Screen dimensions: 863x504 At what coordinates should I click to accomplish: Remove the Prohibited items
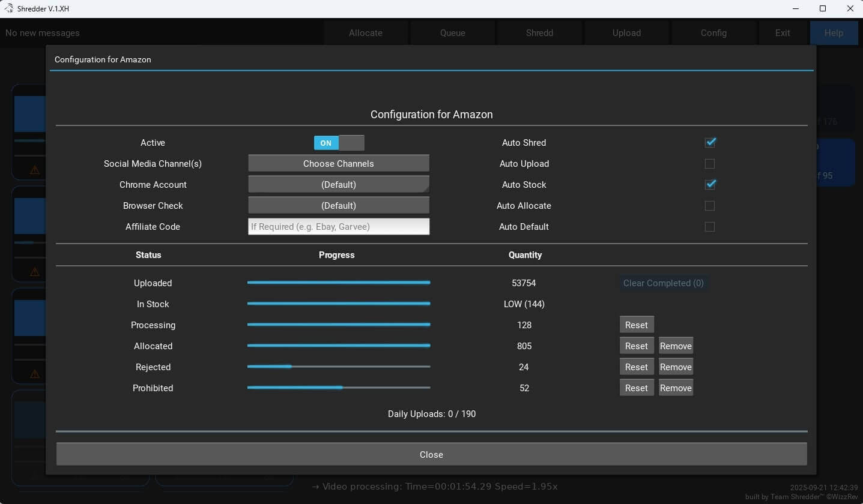[676, 388]
